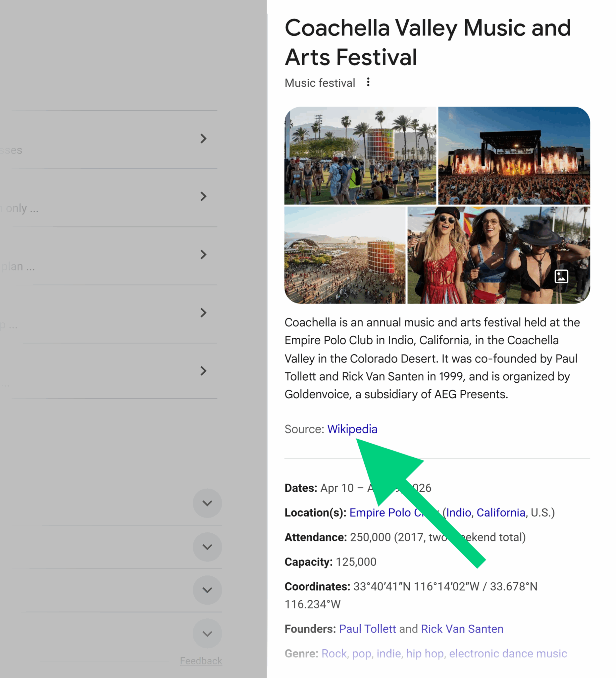
Task: Click founder Paul Tollett link
Action: coord(367,629)
